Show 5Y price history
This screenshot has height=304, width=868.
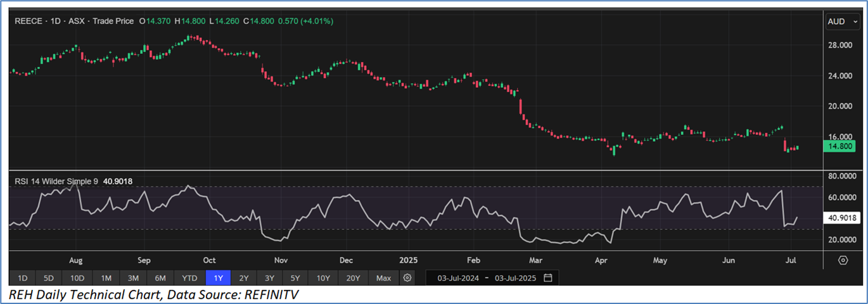point(295,278)
